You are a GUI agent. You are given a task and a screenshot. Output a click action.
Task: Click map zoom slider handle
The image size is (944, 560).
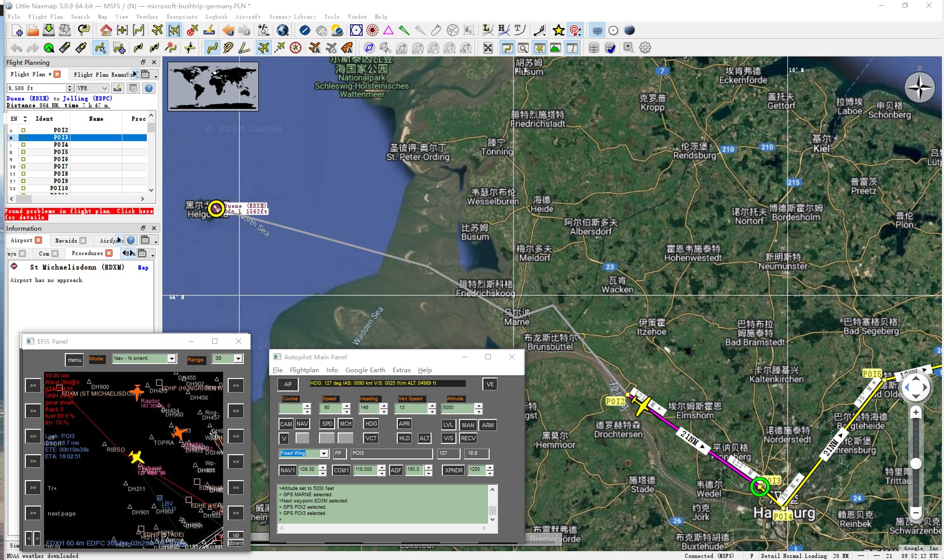click(x=916, y=464)
